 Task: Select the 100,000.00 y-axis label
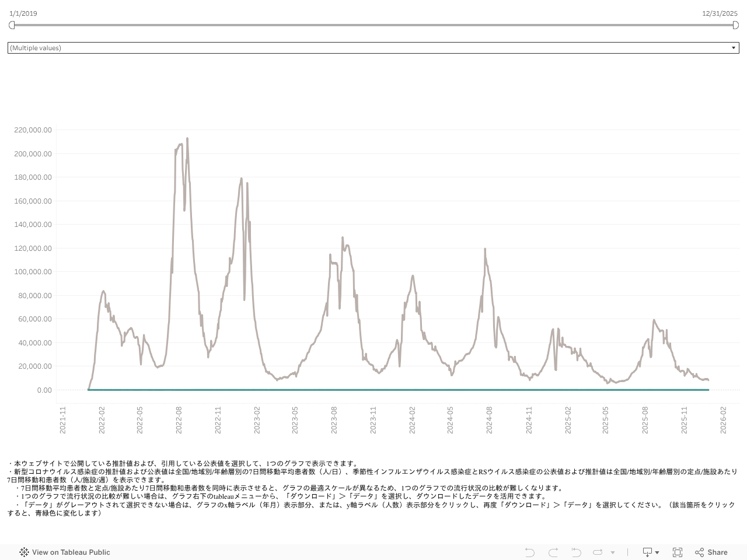(33, 272)
